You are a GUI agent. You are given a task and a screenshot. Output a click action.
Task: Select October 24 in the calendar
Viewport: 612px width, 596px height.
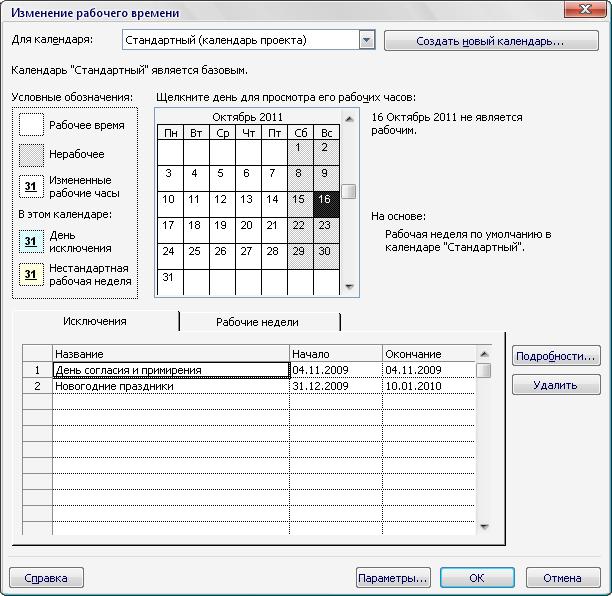[170, 256]
